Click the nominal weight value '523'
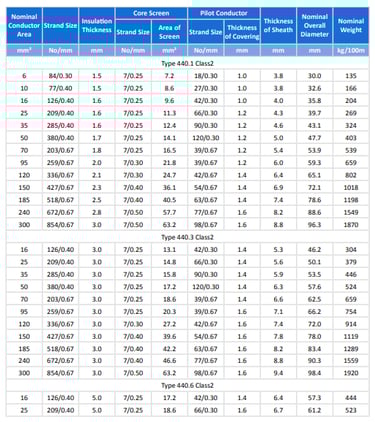 tap(351, 410)
